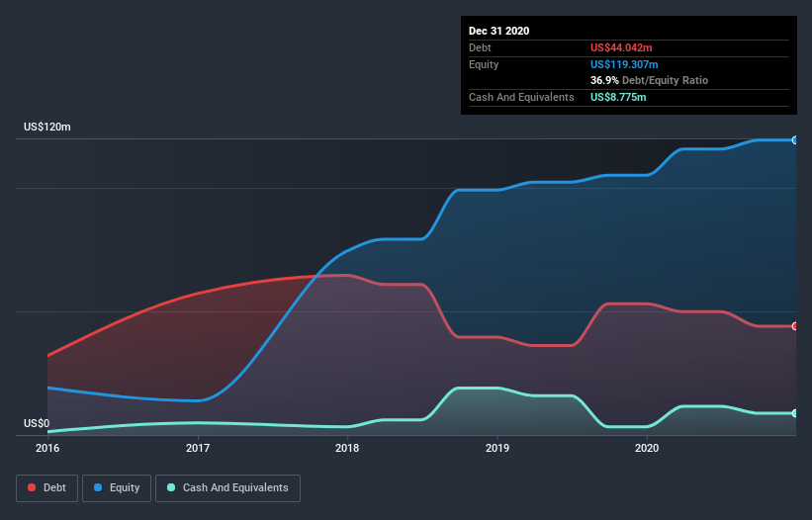812x520 pixels.
Task: Select the 2016 x-axis label
Action: (x=47, y=448)
